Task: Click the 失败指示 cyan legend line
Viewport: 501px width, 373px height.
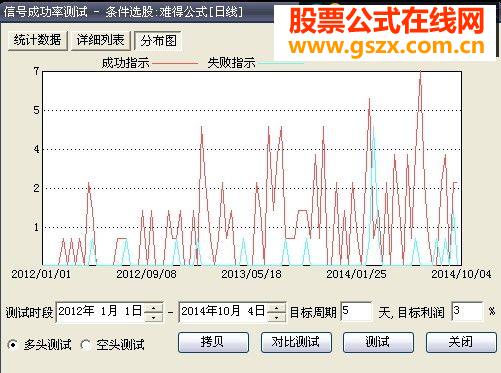Action: tap(281, 63)
